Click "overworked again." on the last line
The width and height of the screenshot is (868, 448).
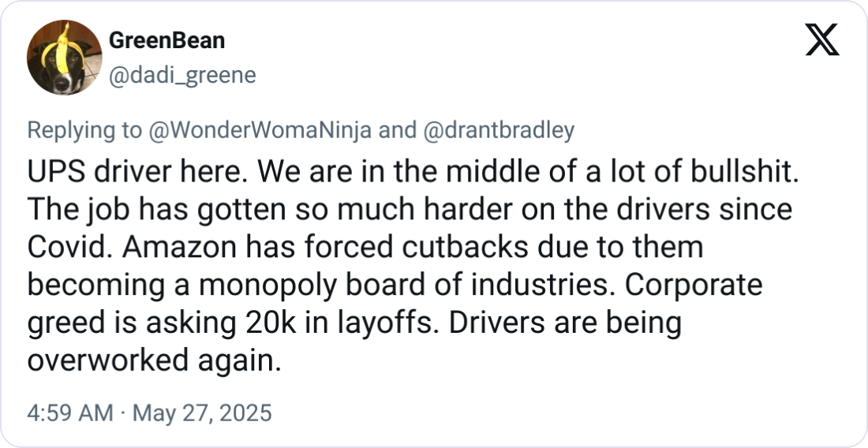tap(154, 361)
